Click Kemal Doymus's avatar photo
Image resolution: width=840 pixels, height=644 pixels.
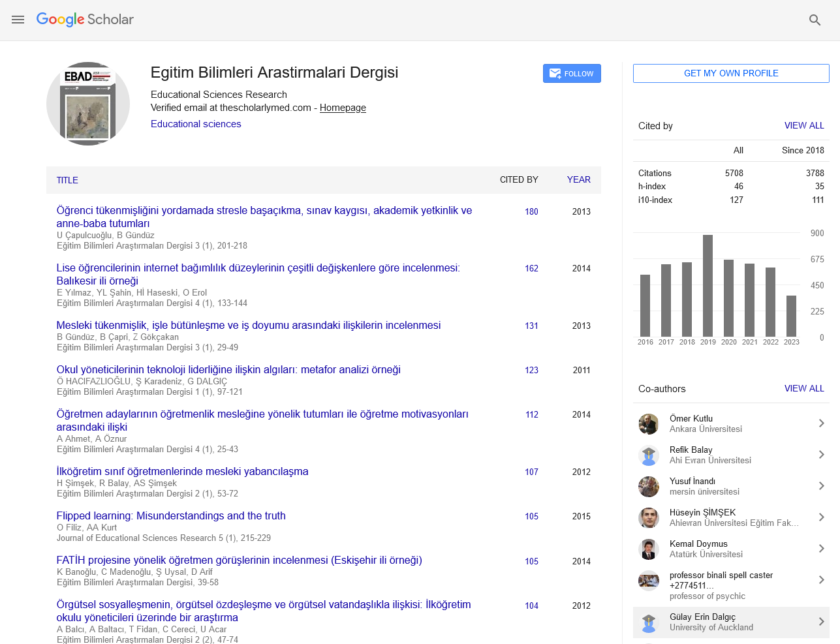[648, 549]
